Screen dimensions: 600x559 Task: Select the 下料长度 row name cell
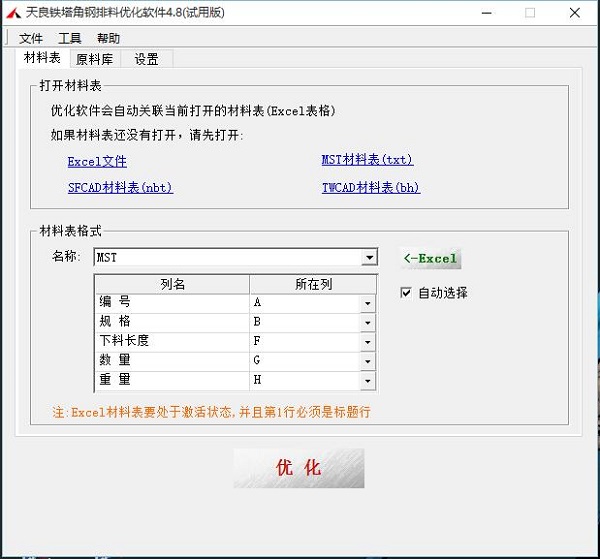(x=172, y=341)
